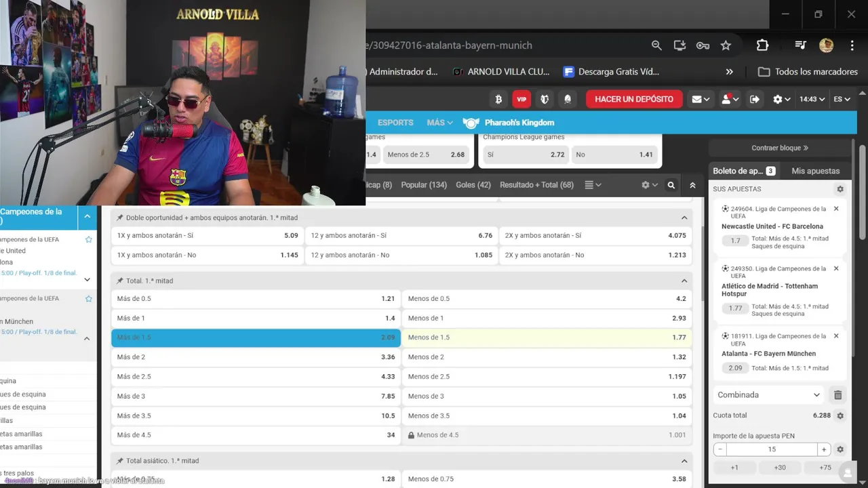Image resolution: width=868 pixels, height=488 pixels.
Task: Open the Resultado + Total (68) tab
Action: (536, 185)
